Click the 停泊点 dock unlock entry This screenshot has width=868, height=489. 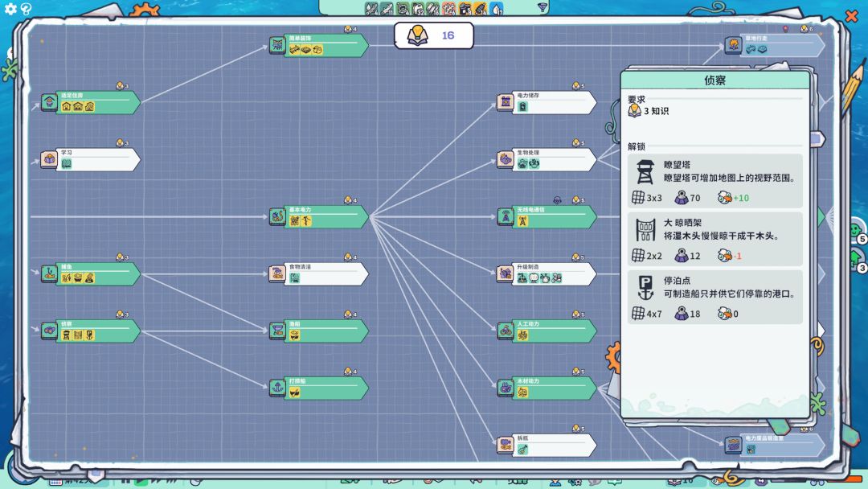click(x=714, y=296)
